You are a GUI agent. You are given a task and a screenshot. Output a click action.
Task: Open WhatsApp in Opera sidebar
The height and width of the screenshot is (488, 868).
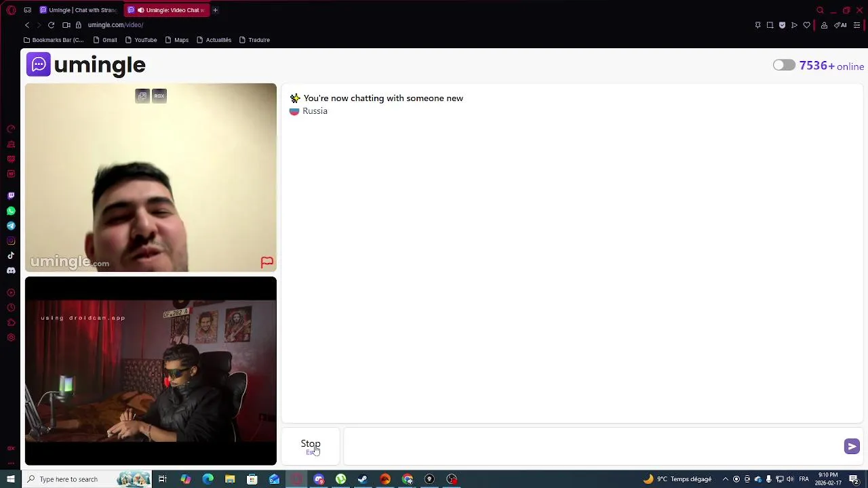[11, 211]
